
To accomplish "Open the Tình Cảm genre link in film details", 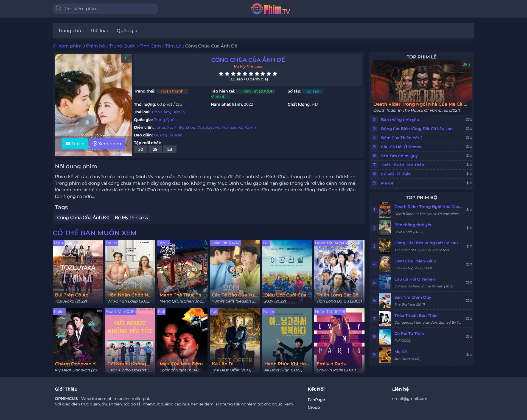I will click(161, 112).
